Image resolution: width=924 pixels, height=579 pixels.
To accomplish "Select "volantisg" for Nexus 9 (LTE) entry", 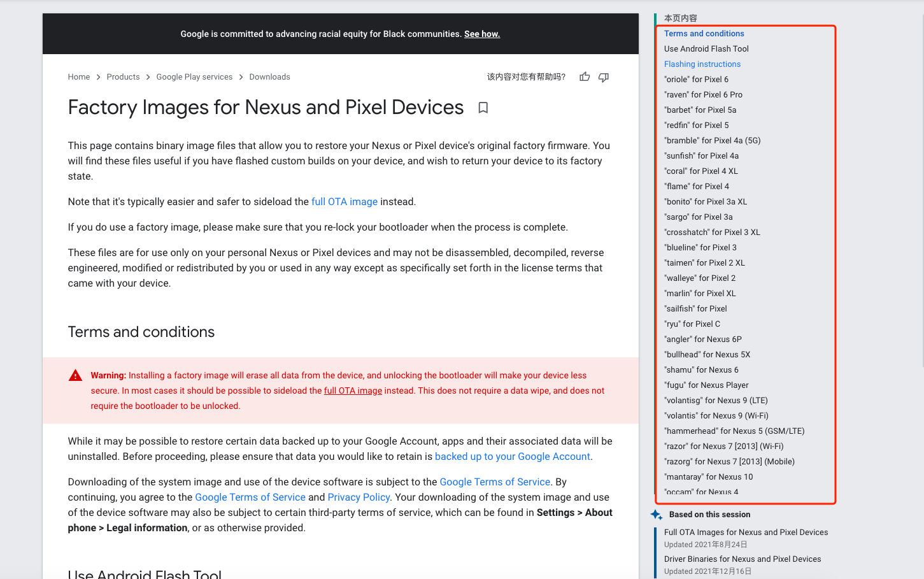I will coord(716,401).
